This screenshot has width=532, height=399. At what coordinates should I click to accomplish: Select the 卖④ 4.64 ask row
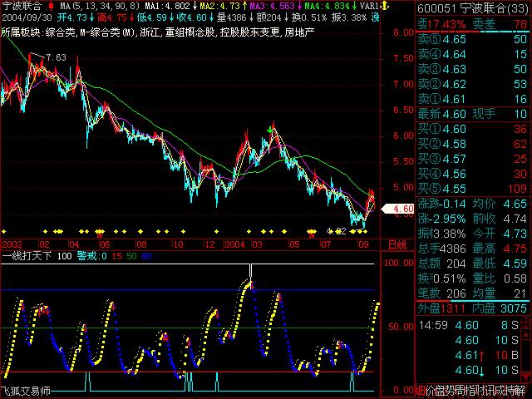472,54
